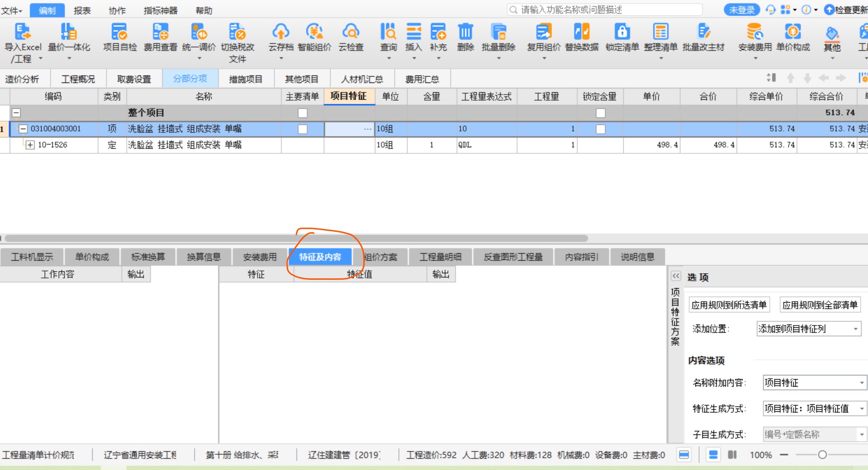Open the 指标神器 menu

pos(160,10)
